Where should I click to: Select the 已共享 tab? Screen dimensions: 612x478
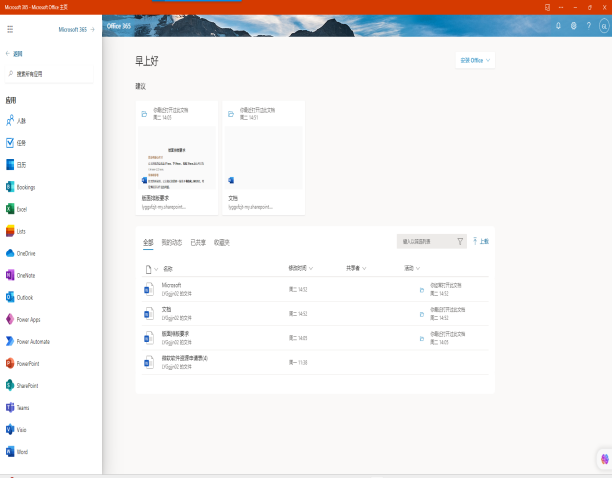pyautogui.click(x=198, y=242)
